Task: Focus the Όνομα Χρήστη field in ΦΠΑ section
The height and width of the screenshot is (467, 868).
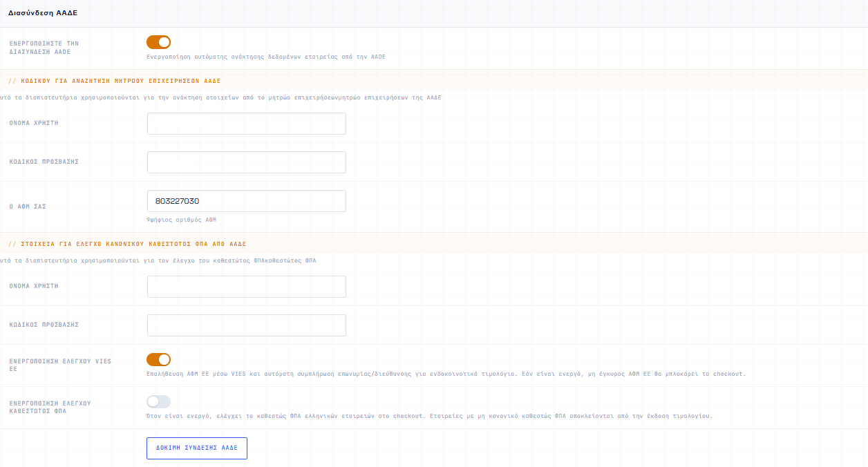Action: pos(246,287)
